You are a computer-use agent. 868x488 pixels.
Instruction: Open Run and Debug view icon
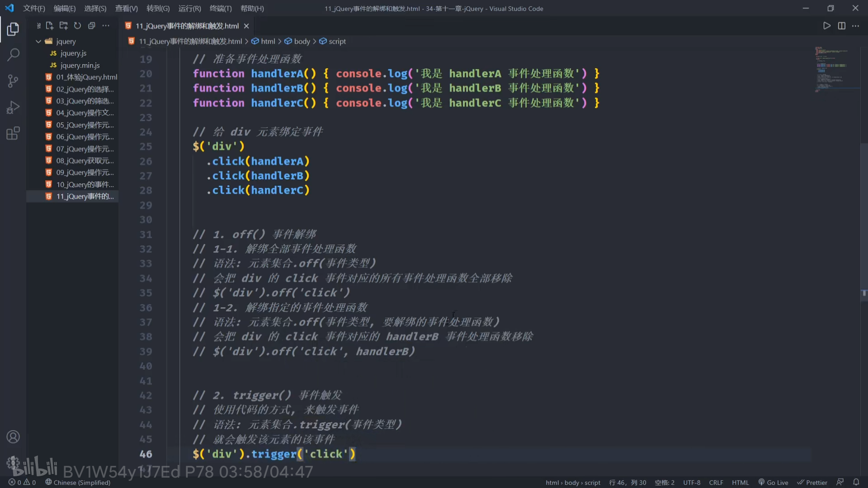(13, 108)
